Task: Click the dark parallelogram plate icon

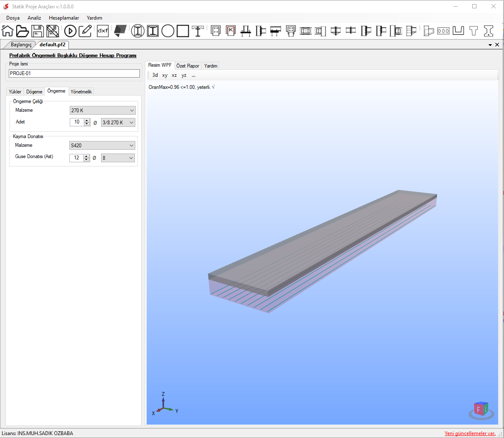Action: pyautogui.click(x=120, y=31)
